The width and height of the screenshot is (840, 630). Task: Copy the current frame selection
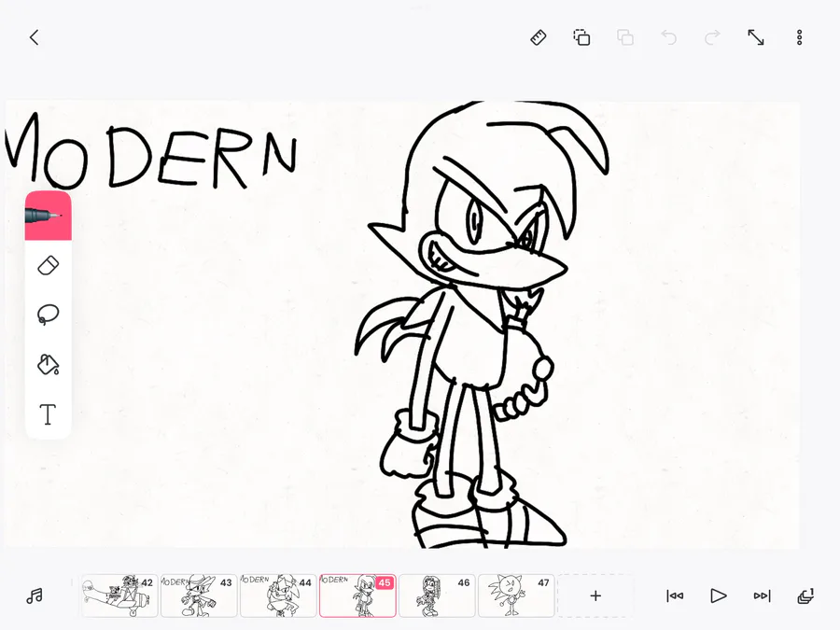581,37
